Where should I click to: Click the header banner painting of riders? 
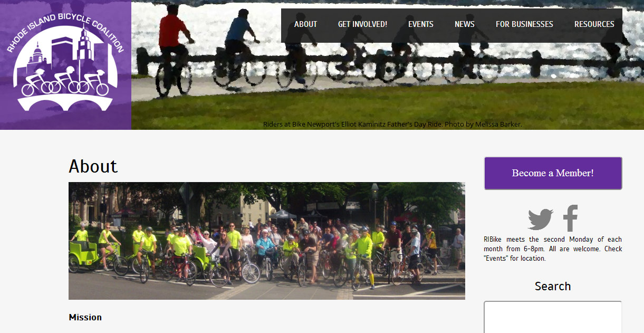point(388,65)
